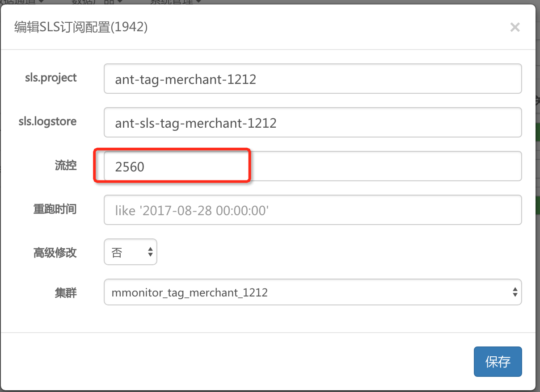Image resolution: width=540 pixels, height=392 pixels.
Task: Click the 流控 field containing 2560
Action: tap(312, 166)
